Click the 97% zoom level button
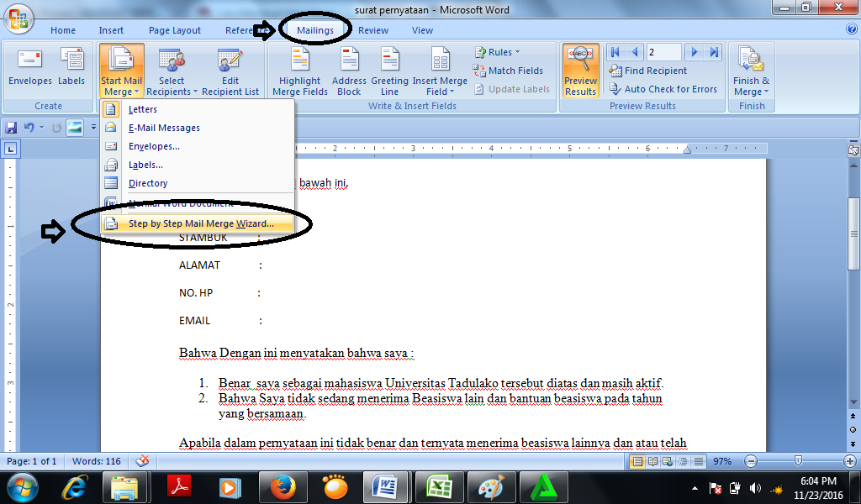861x504 pixels. (722, 461)
